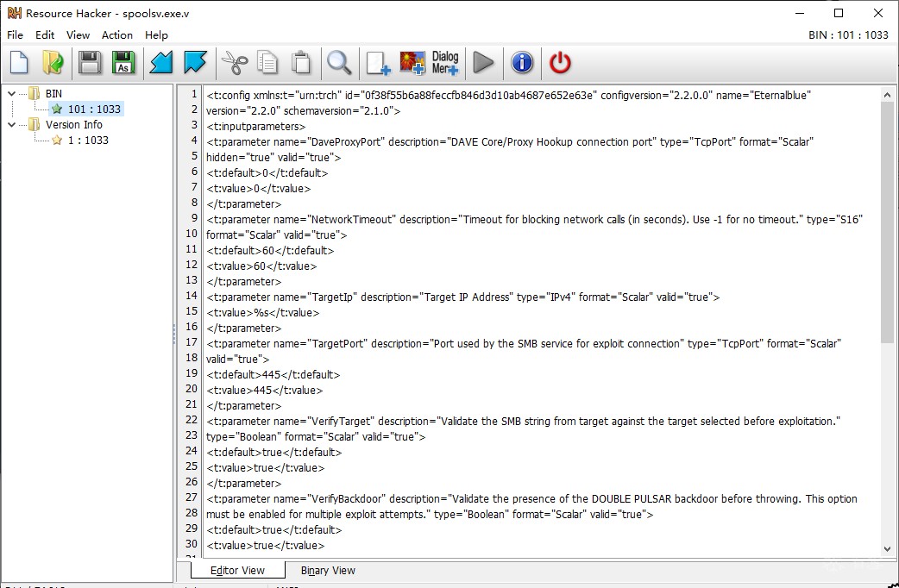Screen dimensions: 899x588
Task: Click the editor scrollbar up arrow
Action: click(887, 95)
